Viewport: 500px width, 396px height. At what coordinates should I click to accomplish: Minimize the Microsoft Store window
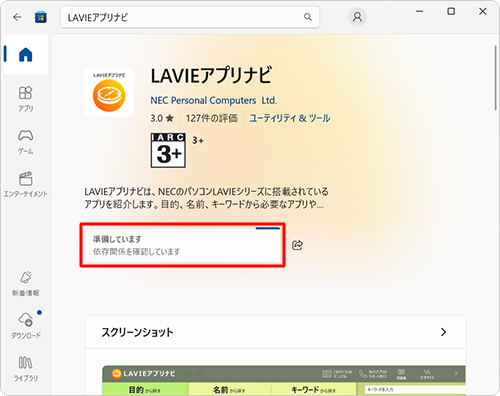(x=420, y=11)
